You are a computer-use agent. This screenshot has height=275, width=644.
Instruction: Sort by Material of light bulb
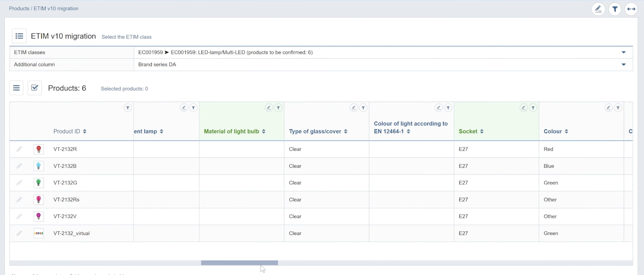(264, 131)
